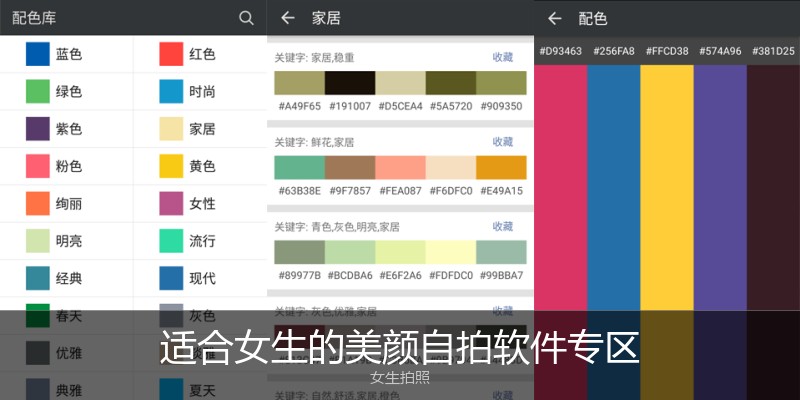The height and width of the screenshot is (400, 800).
Task: Open the 流行 category
Action: [200, 241]
